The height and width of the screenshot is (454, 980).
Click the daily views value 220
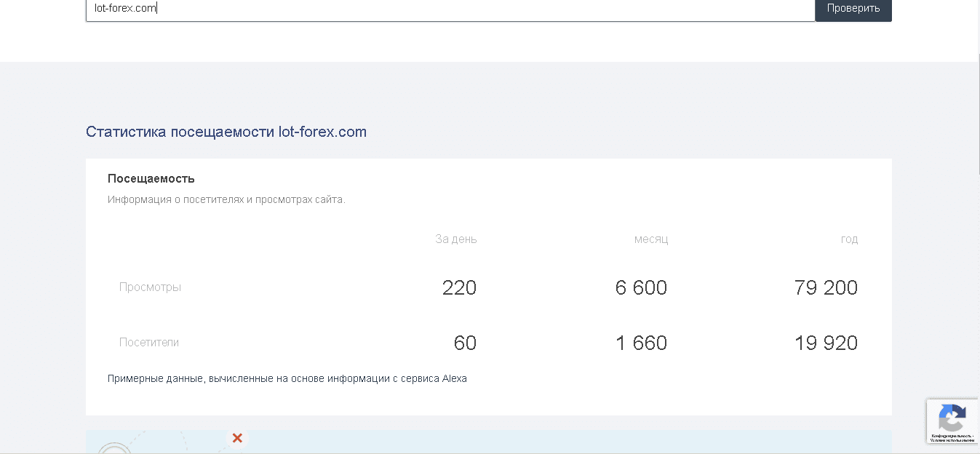coord(459,288)
